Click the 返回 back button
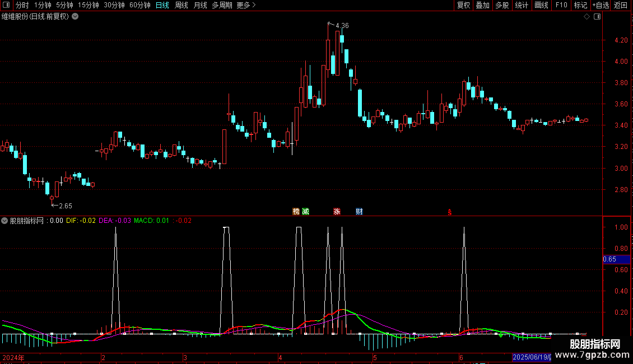The width and height of the screenshot is (633, 364). click(621, 5)
